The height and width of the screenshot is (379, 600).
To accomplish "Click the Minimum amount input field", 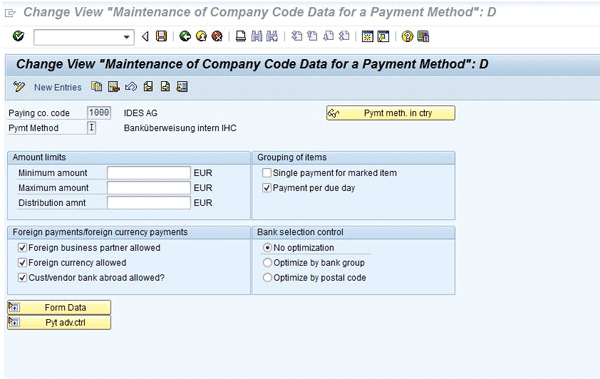I will click(x=148, y=173).
